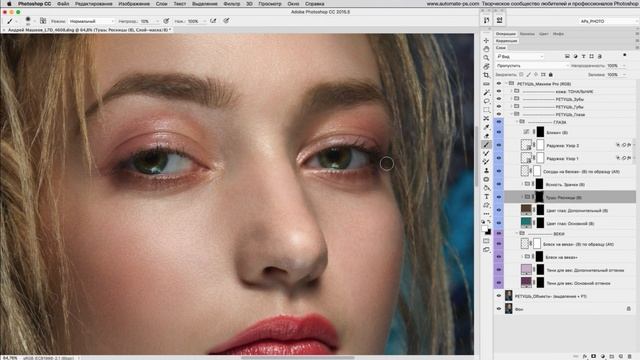
Task: Select the open document title tab
Action: point(88,30)
